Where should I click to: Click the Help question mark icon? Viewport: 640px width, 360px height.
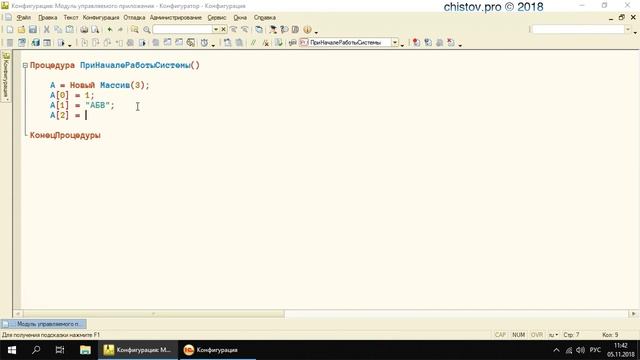[x=284, y=29]
